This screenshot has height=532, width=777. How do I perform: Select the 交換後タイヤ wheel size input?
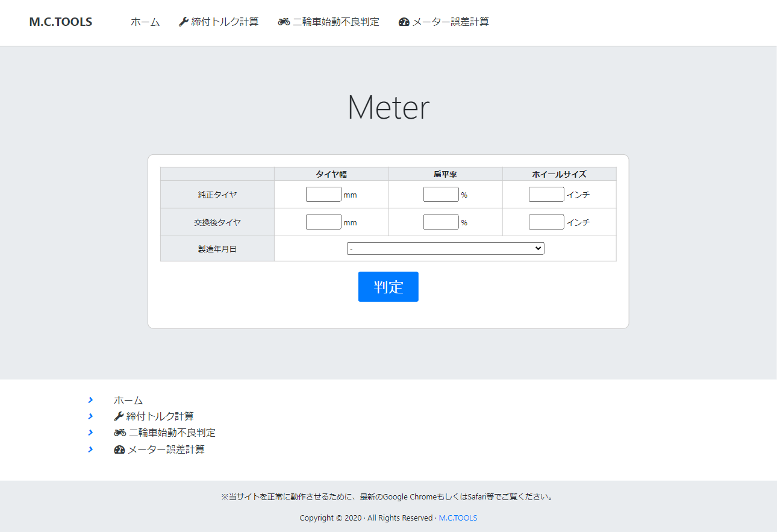(546, 222)
